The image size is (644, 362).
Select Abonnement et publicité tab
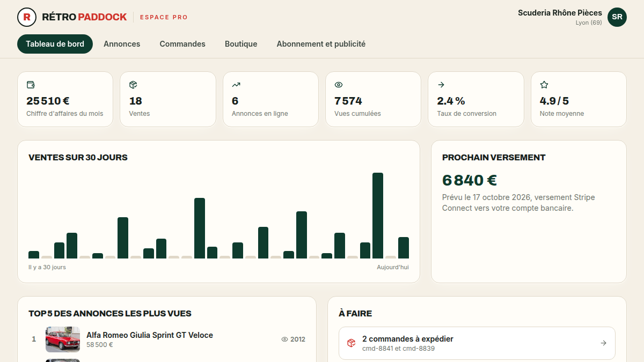click(x=321, y=44)
